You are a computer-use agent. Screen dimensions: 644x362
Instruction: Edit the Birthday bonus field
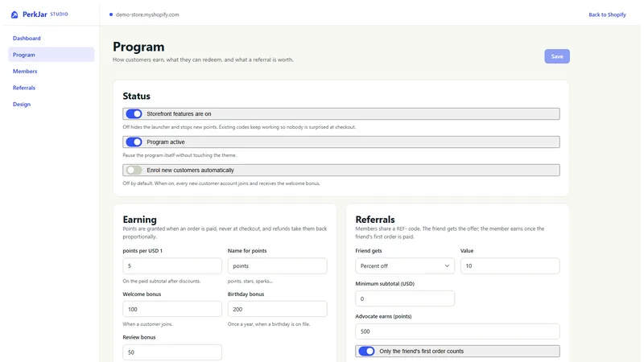277,309
